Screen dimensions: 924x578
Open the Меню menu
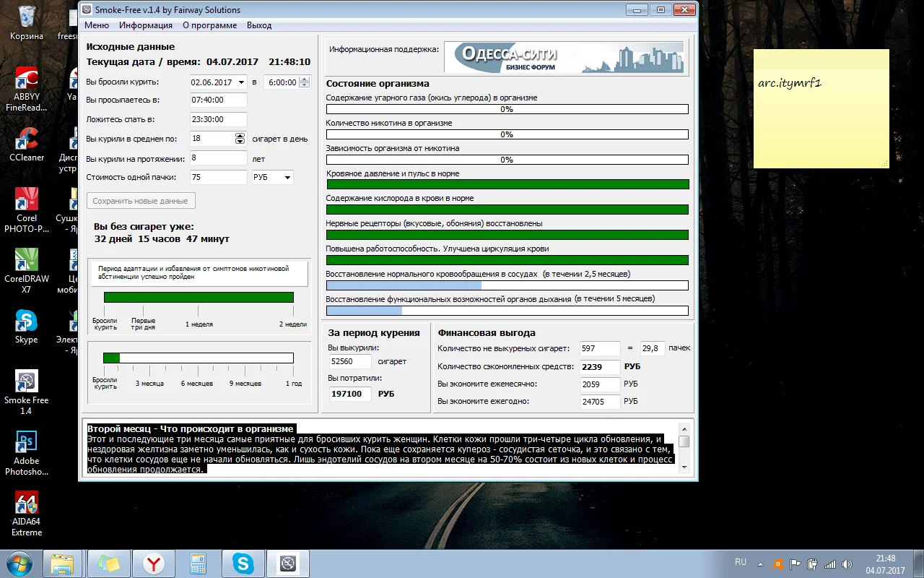(97, 25)
